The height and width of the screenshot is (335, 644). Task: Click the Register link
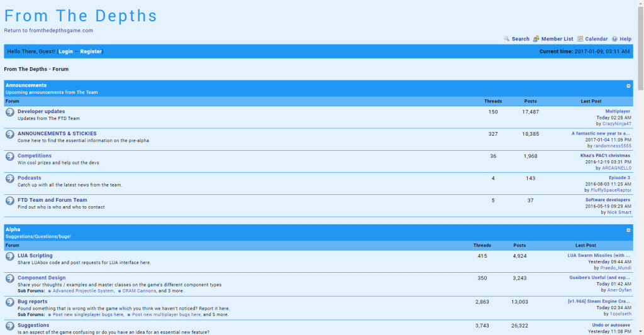91,52
